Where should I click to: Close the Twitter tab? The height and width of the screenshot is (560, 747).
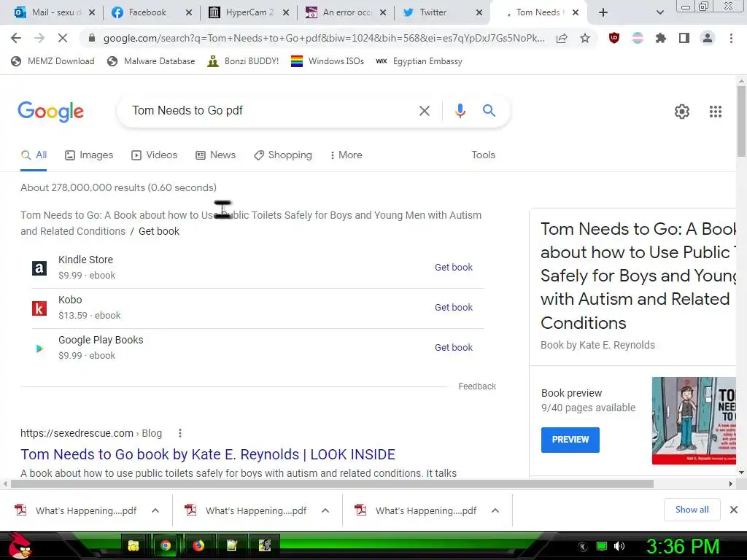(479, 13)
